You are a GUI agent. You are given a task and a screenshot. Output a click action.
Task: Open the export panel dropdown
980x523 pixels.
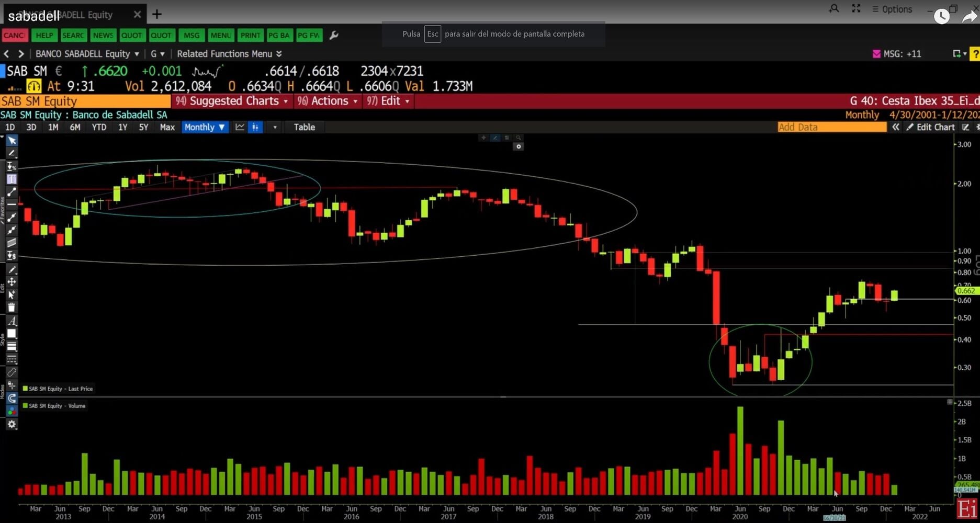point(959,54)
